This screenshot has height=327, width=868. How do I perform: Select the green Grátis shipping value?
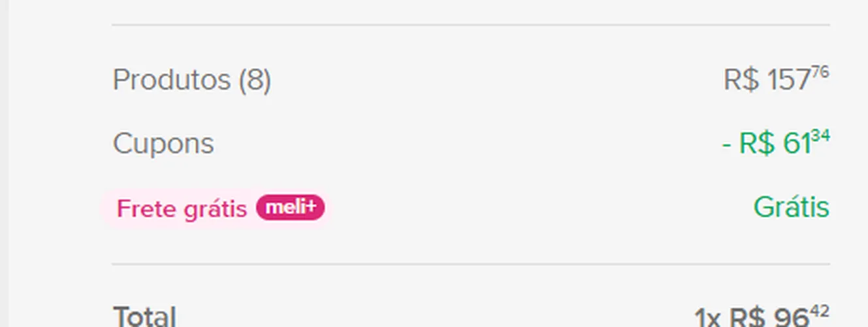(792, 207)
